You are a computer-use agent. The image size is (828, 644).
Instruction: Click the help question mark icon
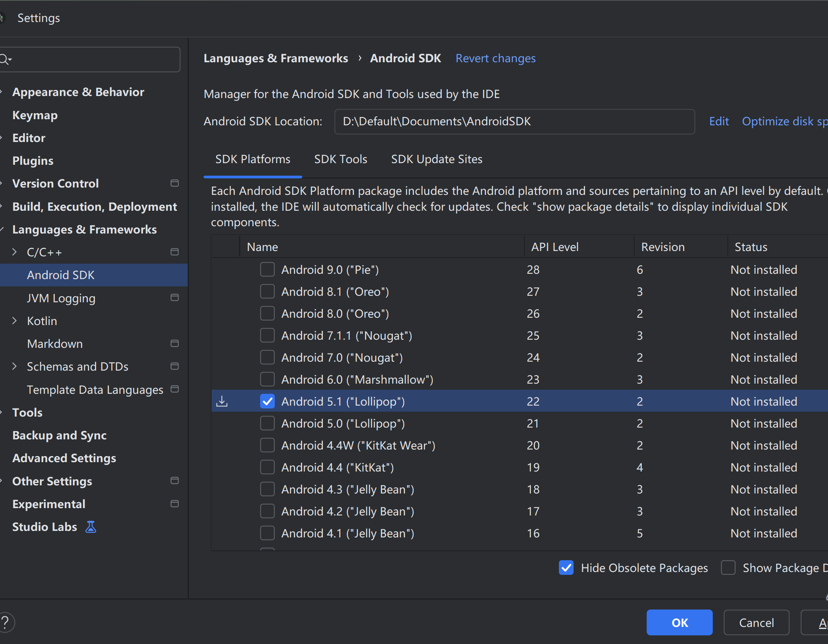[x=5, y=622]
